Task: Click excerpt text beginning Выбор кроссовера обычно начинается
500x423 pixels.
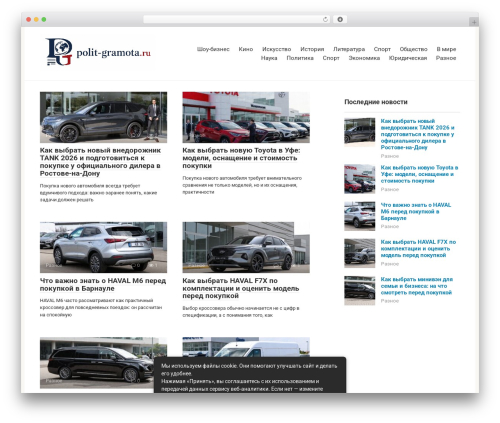Action: [x=241, y=311]
